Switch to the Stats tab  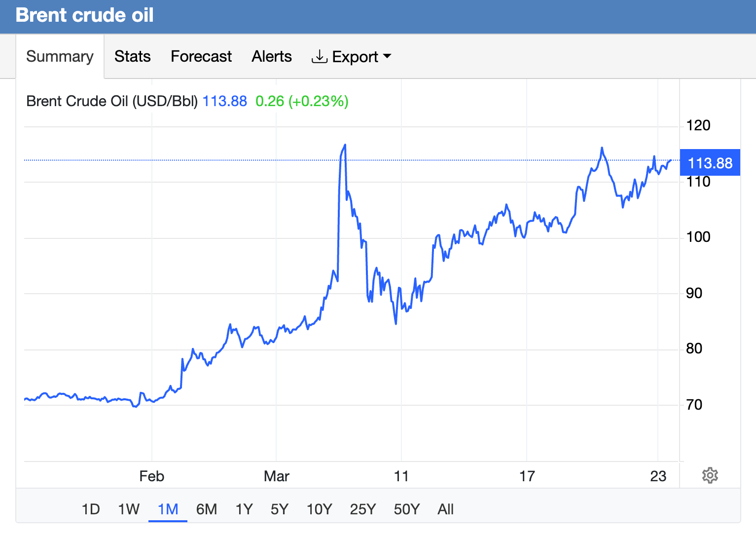tap(132, 56)
